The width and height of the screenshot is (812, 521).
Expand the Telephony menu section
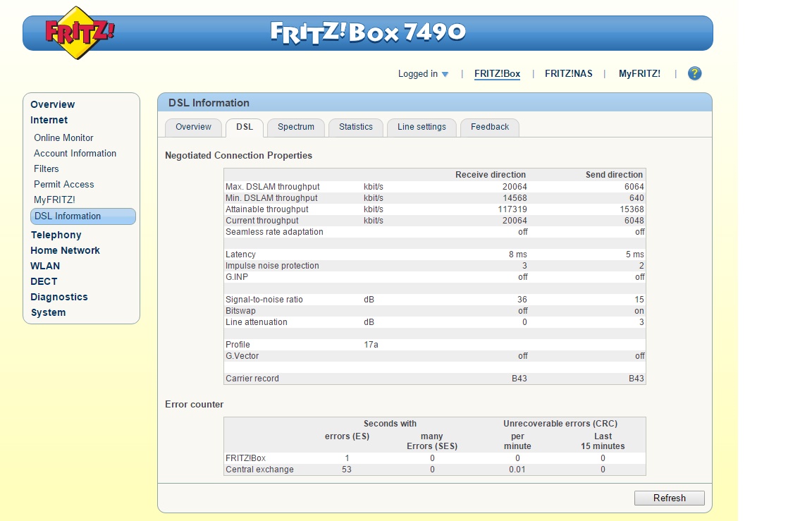[x=56, y=235]
